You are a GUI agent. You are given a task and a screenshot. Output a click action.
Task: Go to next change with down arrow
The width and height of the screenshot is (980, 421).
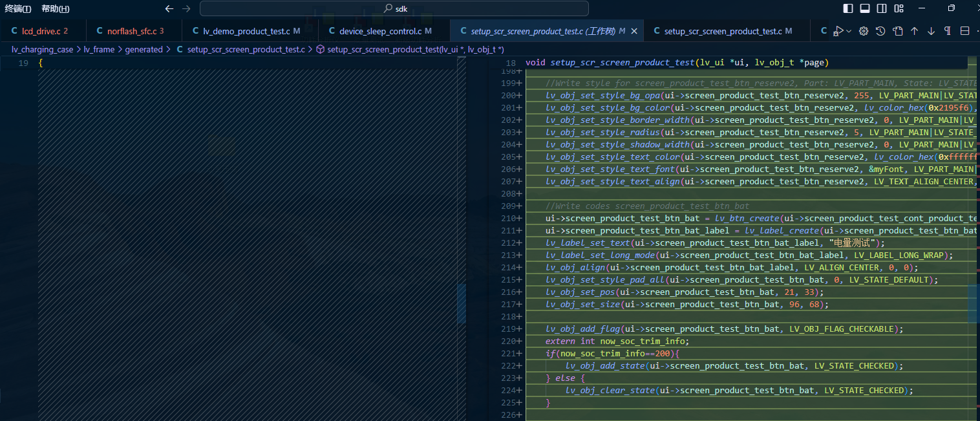click(932, 31)
